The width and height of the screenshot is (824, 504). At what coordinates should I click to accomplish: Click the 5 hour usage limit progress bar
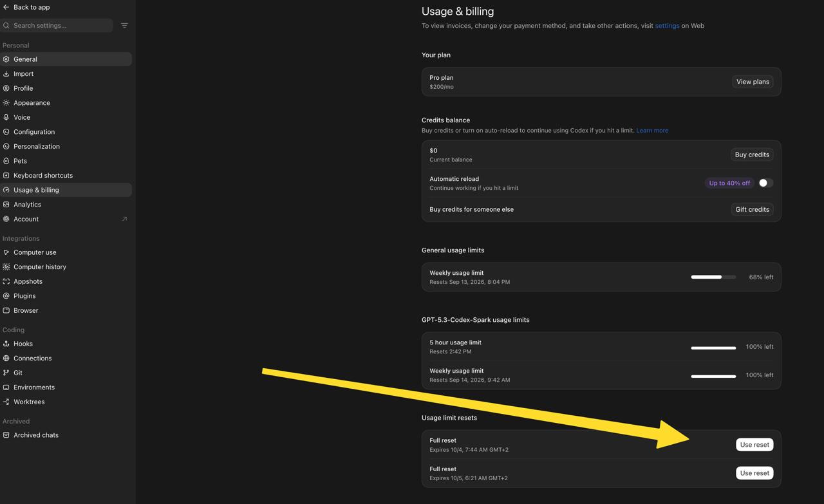713,348
